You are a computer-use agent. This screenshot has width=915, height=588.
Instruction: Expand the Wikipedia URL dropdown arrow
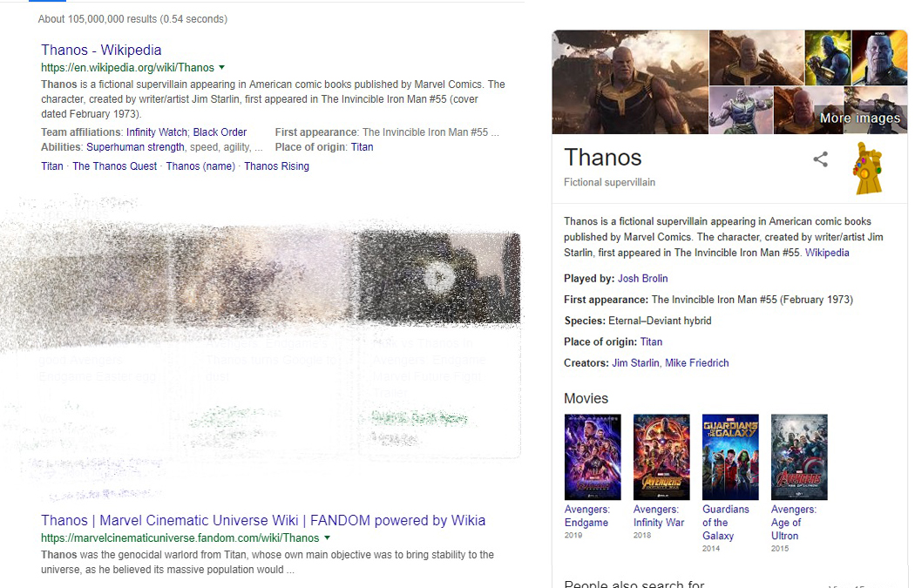[222, 67]
